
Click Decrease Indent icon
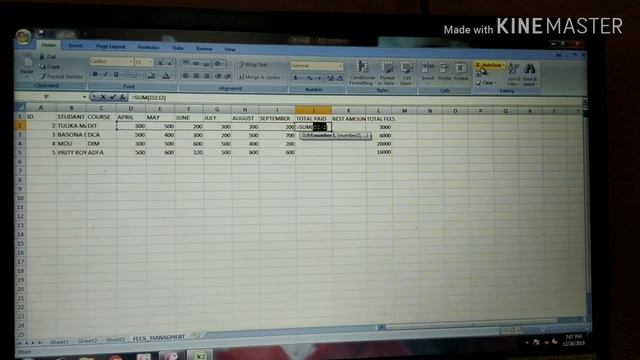tap(218, 76)
